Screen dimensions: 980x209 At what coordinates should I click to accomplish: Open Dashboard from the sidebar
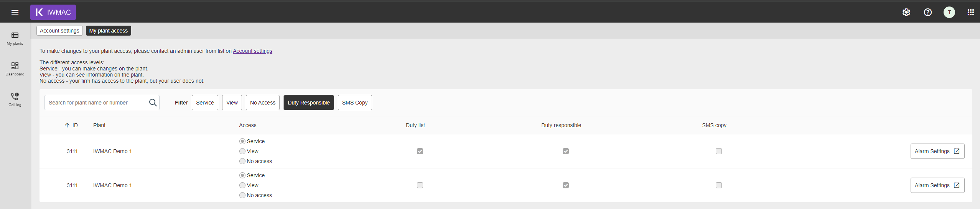pos(15,69)
